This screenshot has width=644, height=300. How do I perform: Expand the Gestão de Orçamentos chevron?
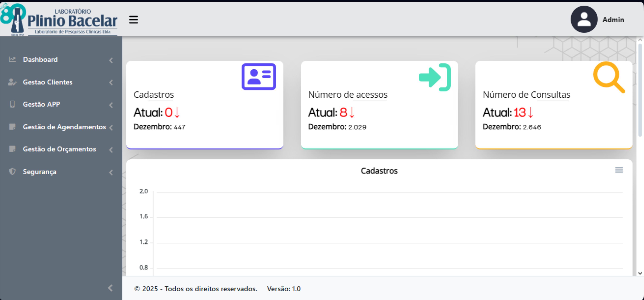coord(111,150)
